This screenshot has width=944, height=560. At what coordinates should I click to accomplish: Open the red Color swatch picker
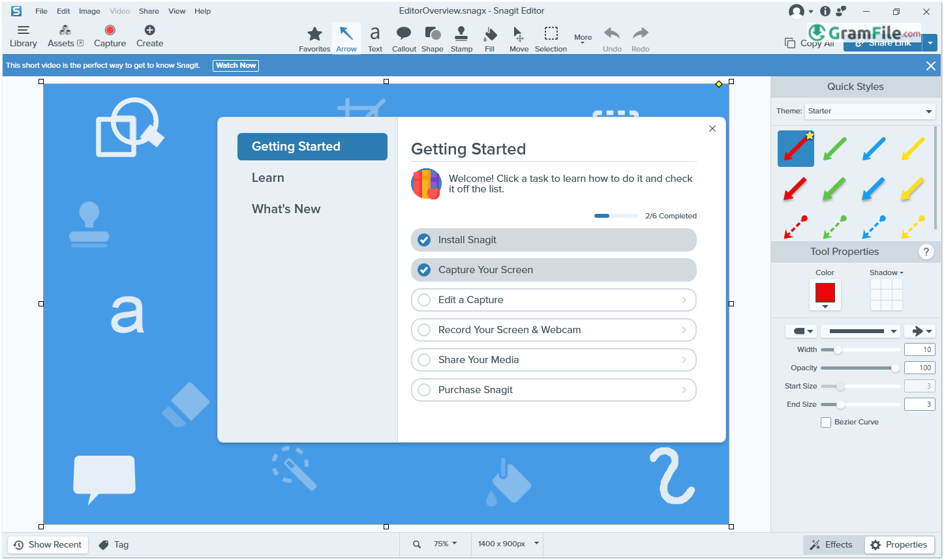tap(825, 295)
